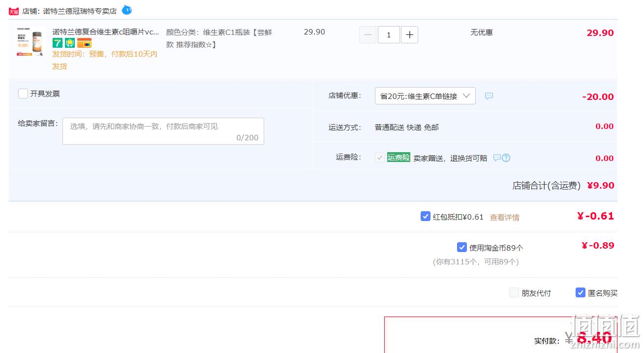Viewport: 644px width, 353px height.
Task: Open the product title 诺特兰德复合维生素c咀嚼片
Action: (106, 32)
